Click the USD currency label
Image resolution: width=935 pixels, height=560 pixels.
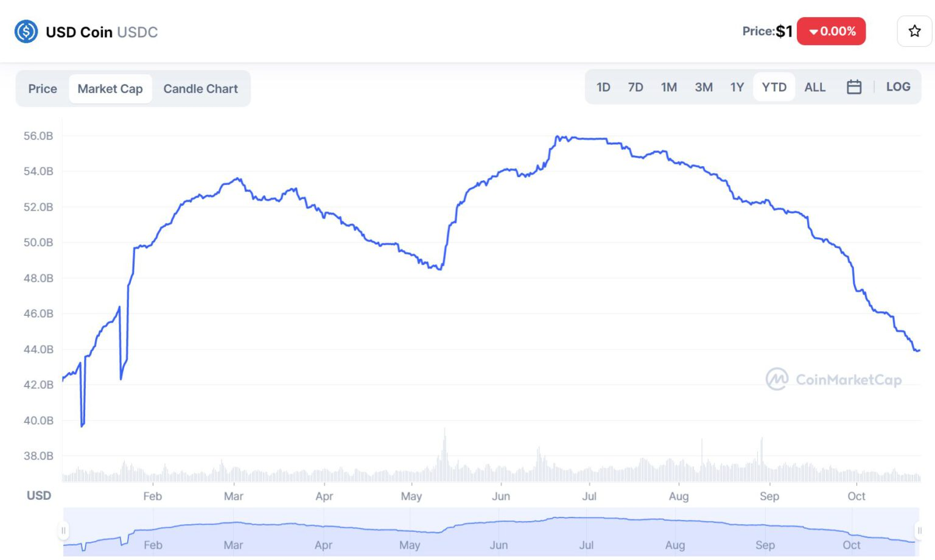(x=39, y=495)
